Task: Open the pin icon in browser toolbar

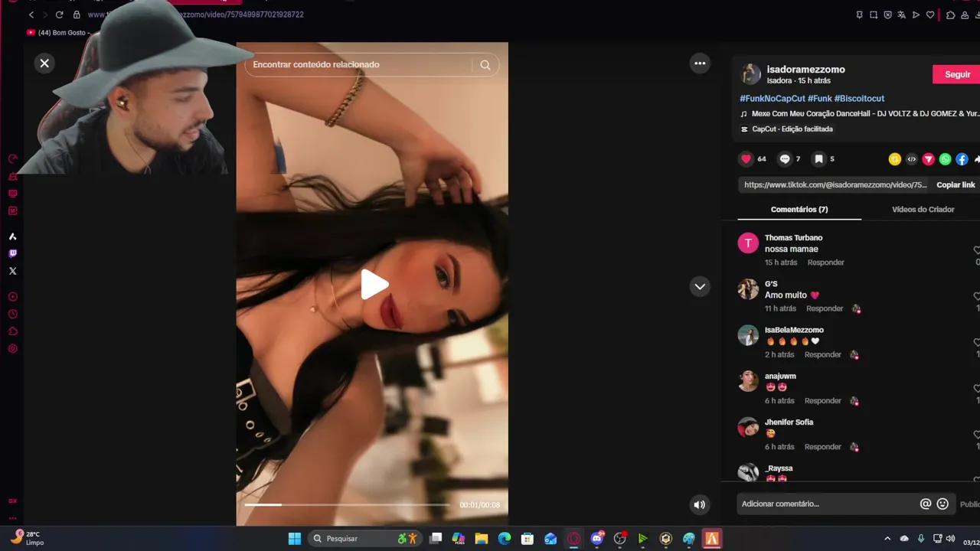Action: tap(859, 15)
